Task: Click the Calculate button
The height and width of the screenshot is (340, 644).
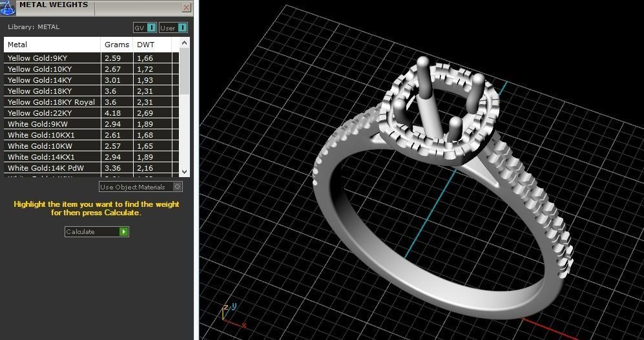Action: click(96, 231)
